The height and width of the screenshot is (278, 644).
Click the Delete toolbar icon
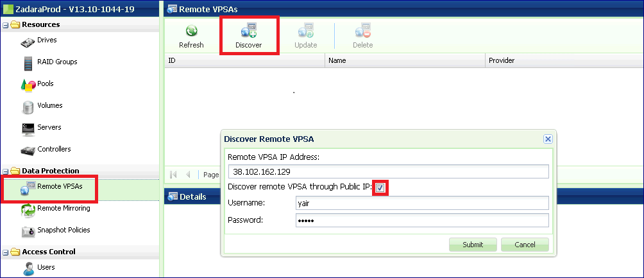coord(363,31)
